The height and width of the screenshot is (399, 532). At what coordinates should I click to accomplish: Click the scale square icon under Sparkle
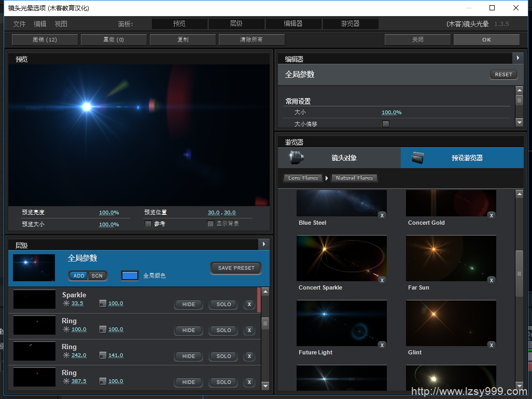click(x=103, y=304)
